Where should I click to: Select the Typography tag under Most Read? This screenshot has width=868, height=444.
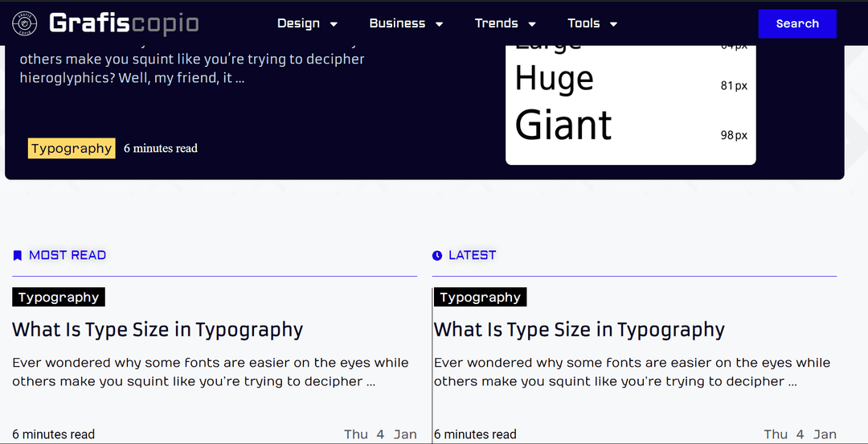(x=59, y=298)
